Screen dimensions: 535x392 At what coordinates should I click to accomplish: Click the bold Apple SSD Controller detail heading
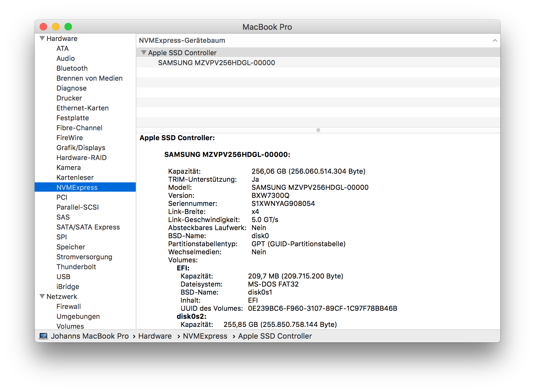[x=177, y=138]
